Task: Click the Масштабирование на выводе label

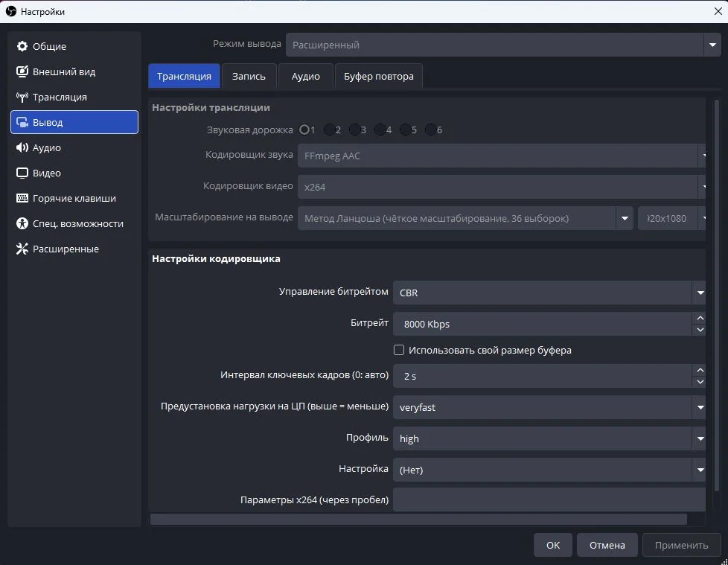Action: (224, 217)
